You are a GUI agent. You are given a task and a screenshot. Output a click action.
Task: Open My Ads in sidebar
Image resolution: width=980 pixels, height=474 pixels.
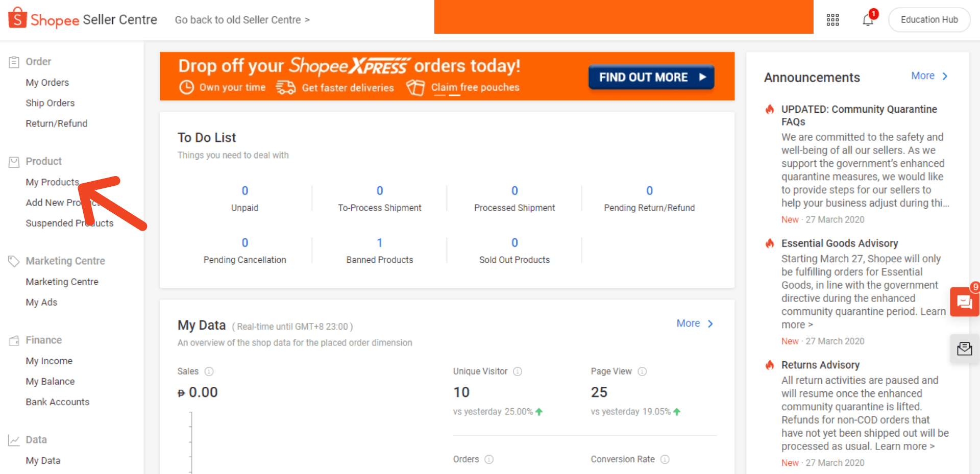coord(41,302)
